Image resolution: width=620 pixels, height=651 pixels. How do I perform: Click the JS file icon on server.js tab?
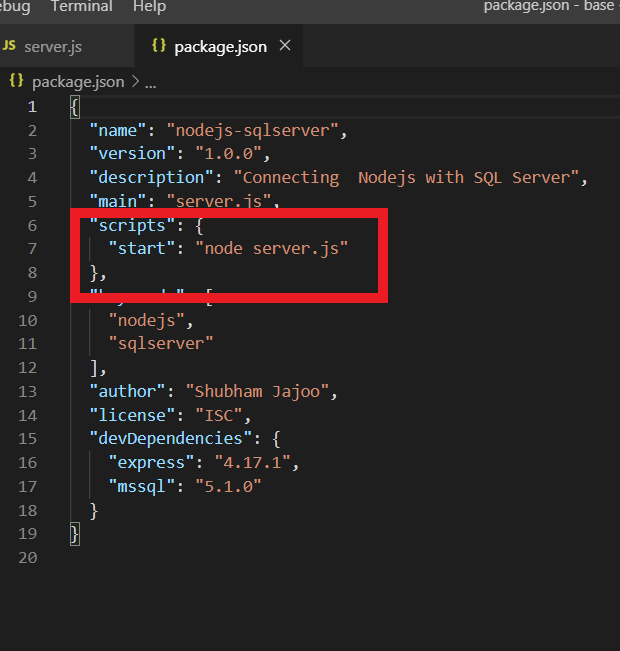tap(9, 45)
